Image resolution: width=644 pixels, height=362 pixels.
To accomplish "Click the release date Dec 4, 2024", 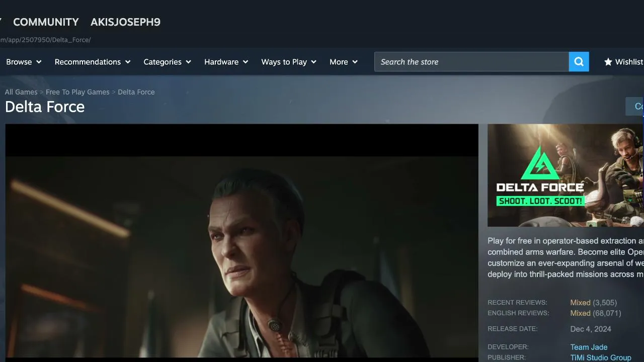I will point(591,329).
